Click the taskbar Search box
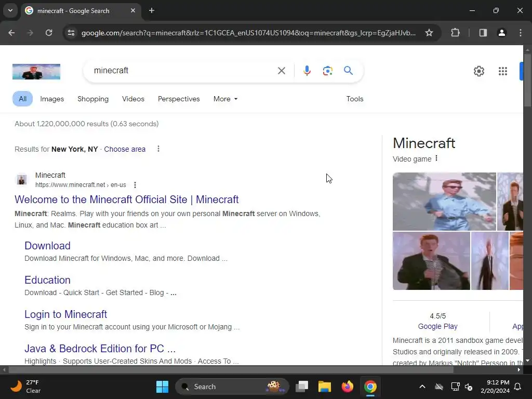 tap(232, 387)
